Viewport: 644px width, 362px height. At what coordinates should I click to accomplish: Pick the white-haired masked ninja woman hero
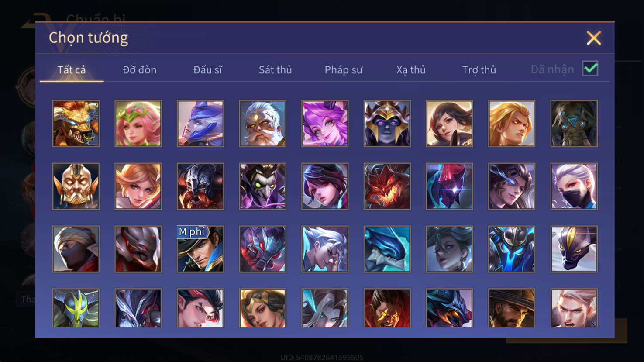pyautogui.click(x=574, y=186)
